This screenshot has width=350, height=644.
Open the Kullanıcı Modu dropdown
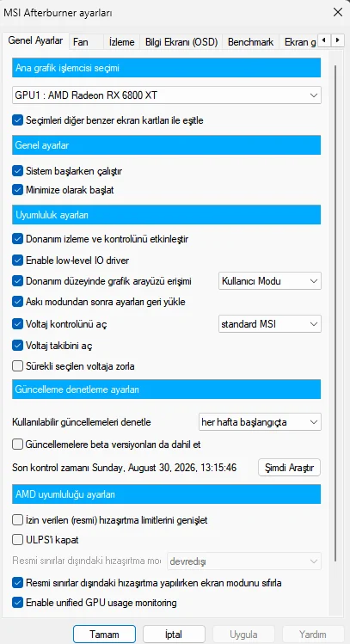269,281
